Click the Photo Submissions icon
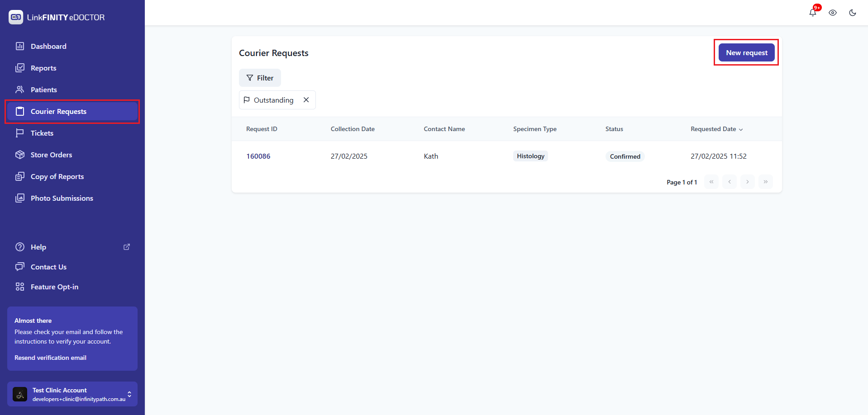This screenshot has height=415, width=868. [x=20, y=198]
